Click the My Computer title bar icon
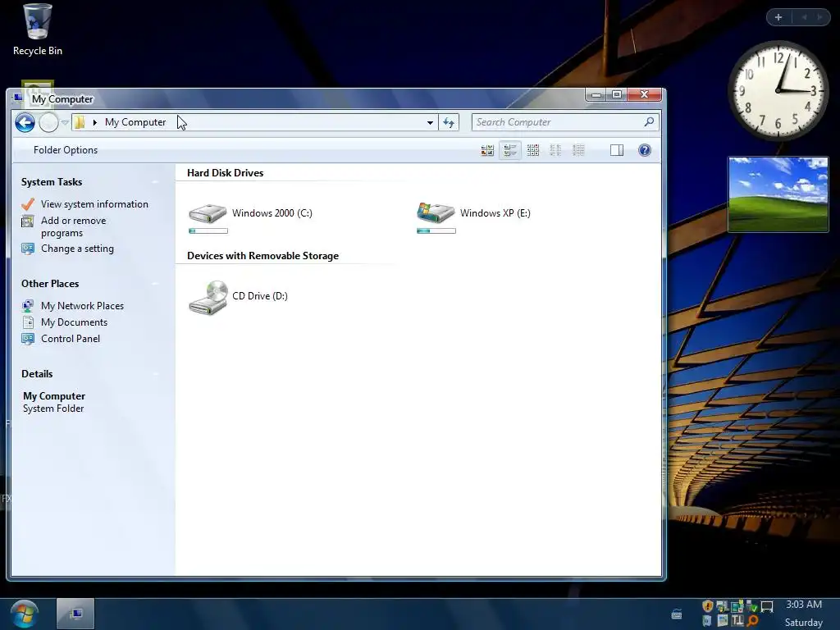The height and width of the screenshot is (630, 840). (x=18, y=98)
